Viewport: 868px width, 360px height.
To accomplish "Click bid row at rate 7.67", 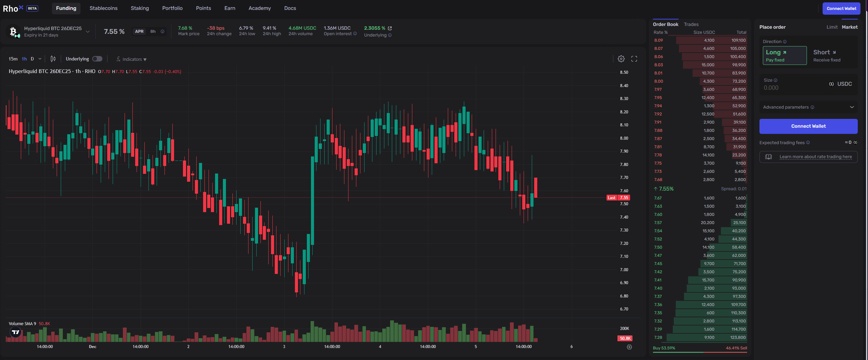I will pyautogui.click(x=700, y=198).
